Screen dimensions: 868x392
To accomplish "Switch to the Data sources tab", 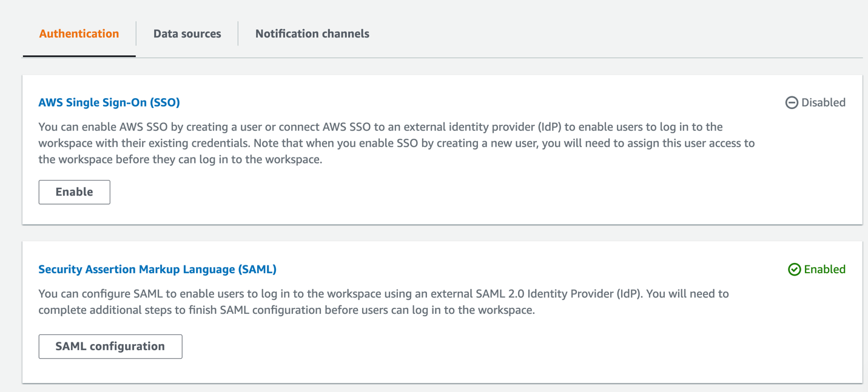I will pos(187,34).
